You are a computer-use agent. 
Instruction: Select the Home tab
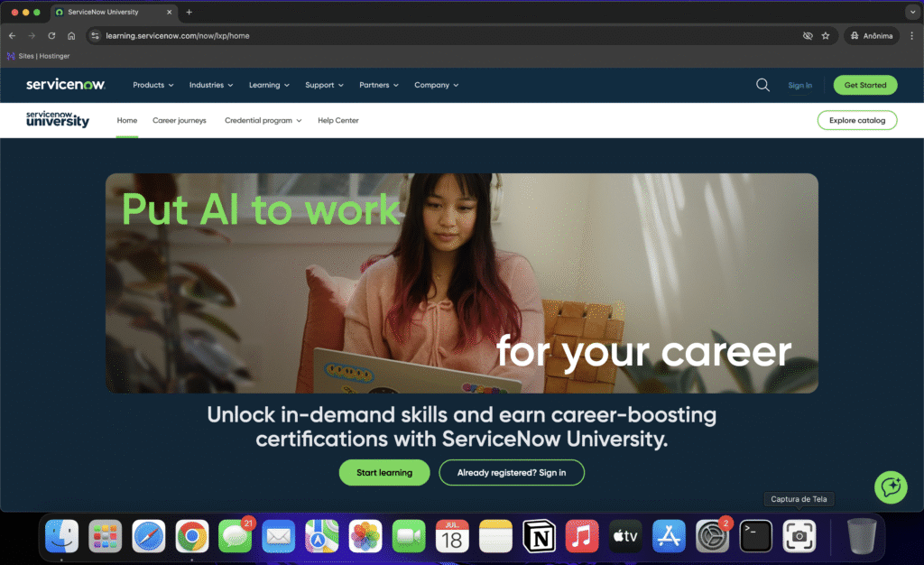[126, 120]
